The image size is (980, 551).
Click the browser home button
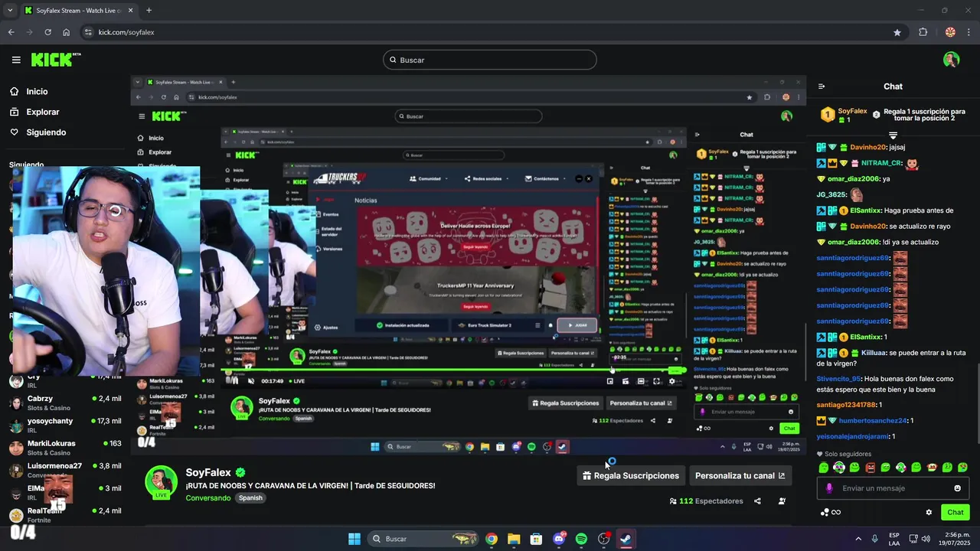point(66,32)
